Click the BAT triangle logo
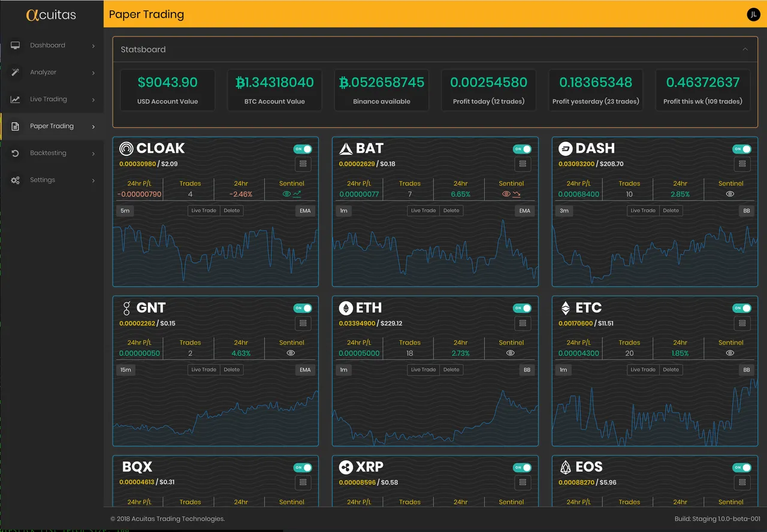Image resolution: width=767 pixels, height=532 pixels. click(x=346, y=149)
